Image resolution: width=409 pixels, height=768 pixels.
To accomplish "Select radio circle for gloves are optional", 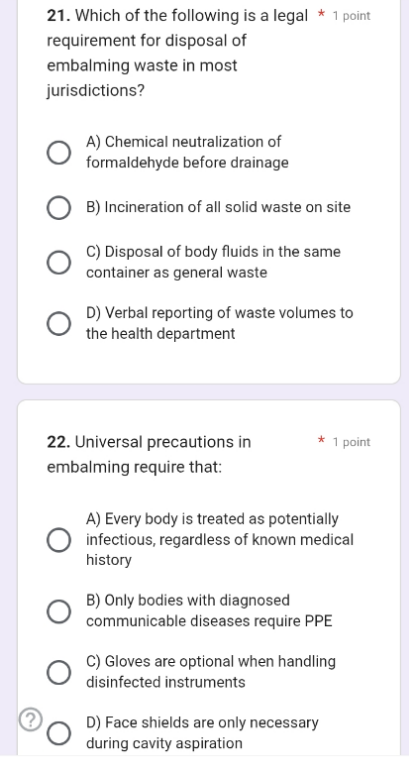I will coord(59,672).
